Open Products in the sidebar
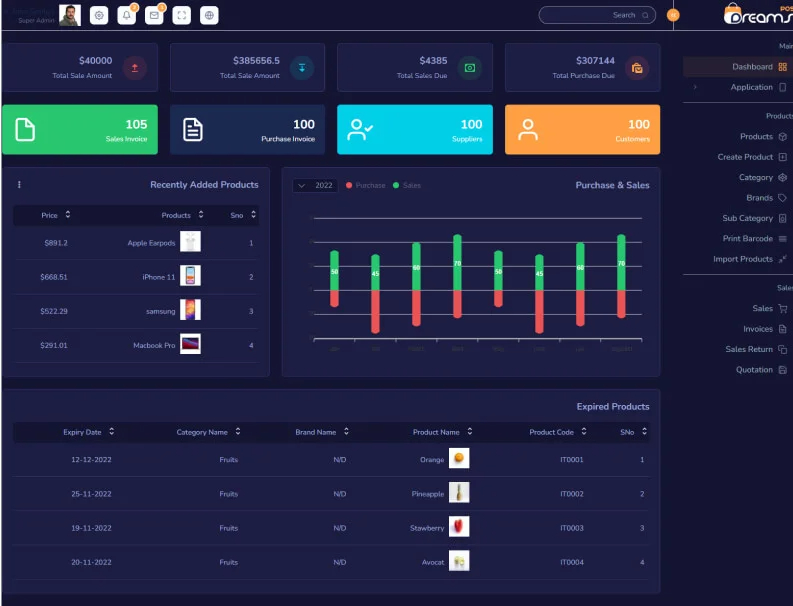Viewport: 793px width, 606px height. click(756, 137)
